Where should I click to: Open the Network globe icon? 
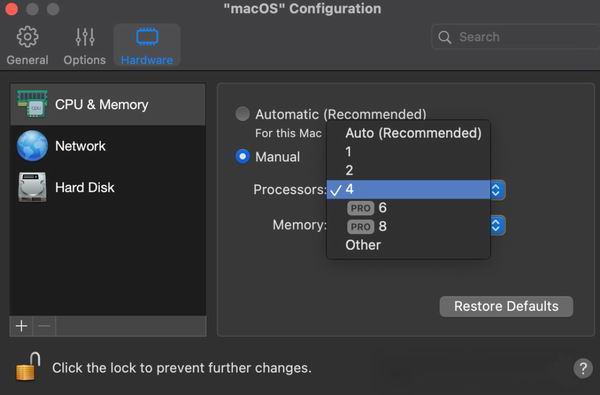click(x=32, y=146)
